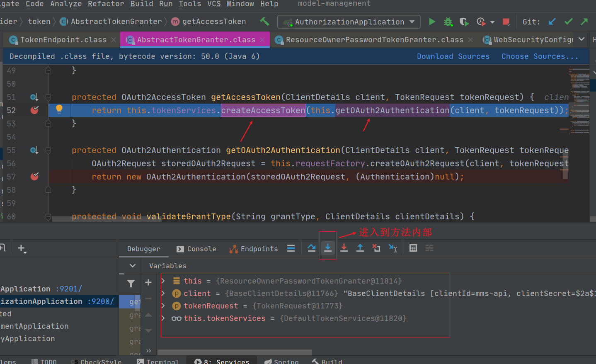This screenshot has width=596, height=364.
Task: Expand the tokenRequest variable node
Action: point(163,306)
